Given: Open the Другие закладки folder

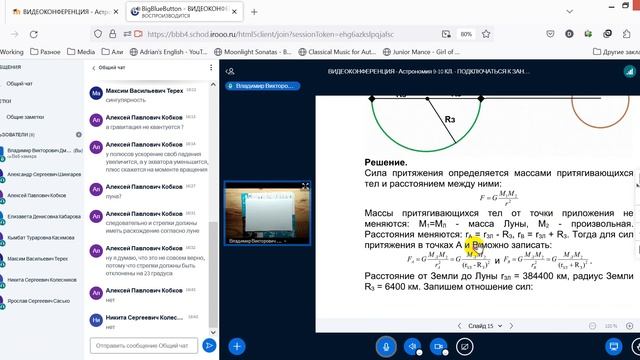Looking at the screenshot, I should pos(616,52).
